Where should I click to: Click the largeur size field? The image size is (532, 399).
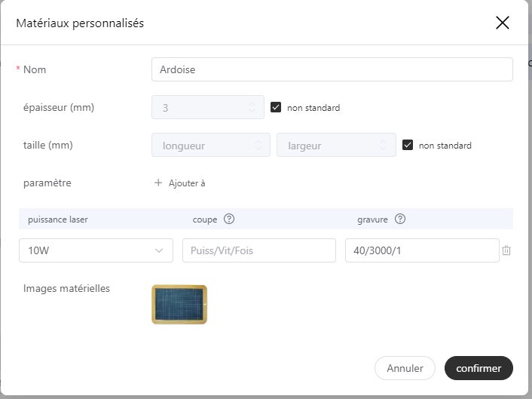click(x=336, y=145)
